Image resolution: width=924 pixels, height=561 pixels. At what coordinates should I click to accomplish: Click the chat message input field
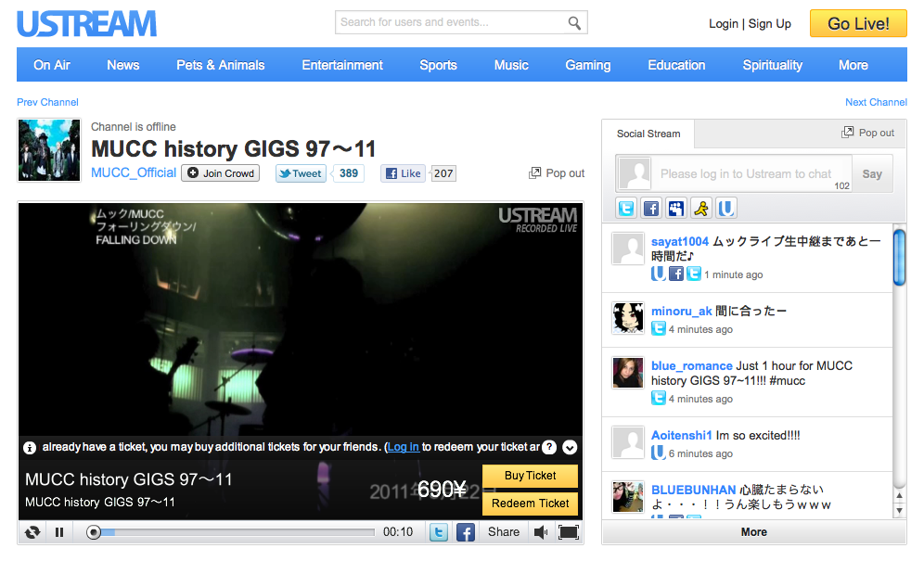[751, 173]
